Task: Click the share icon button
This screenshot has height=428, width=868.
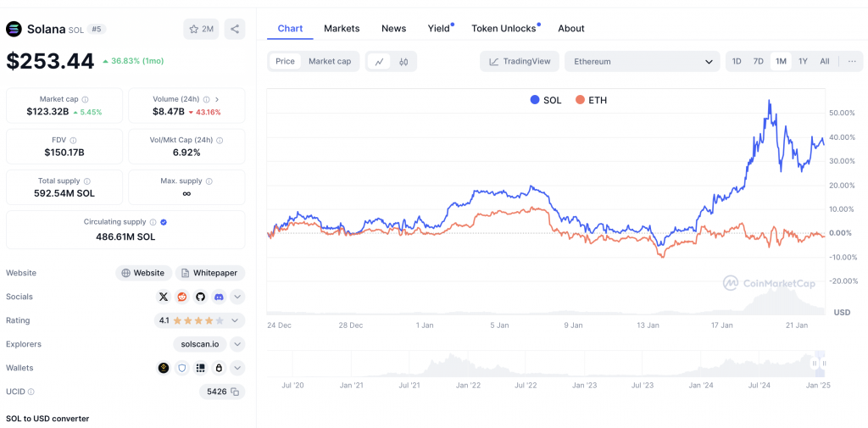Action: (235, 29)
